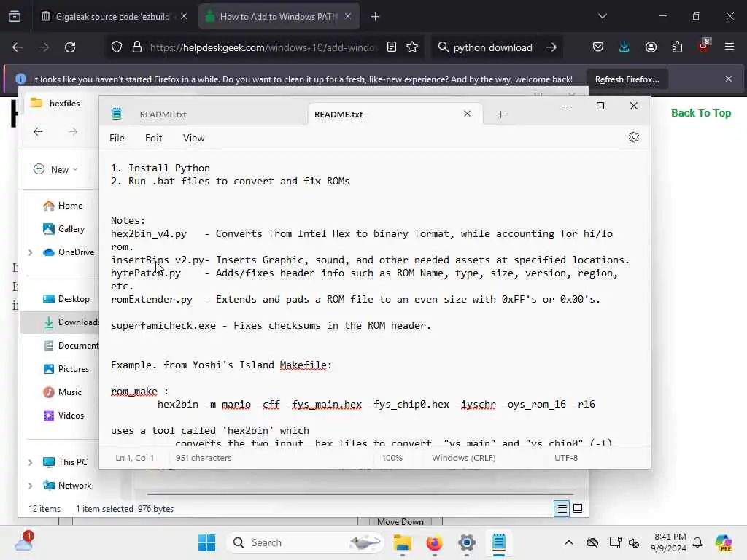This screenshot has height=560, width=747.
Task: Close the Gigaleak source code tab
Action: tap(184, 16)
